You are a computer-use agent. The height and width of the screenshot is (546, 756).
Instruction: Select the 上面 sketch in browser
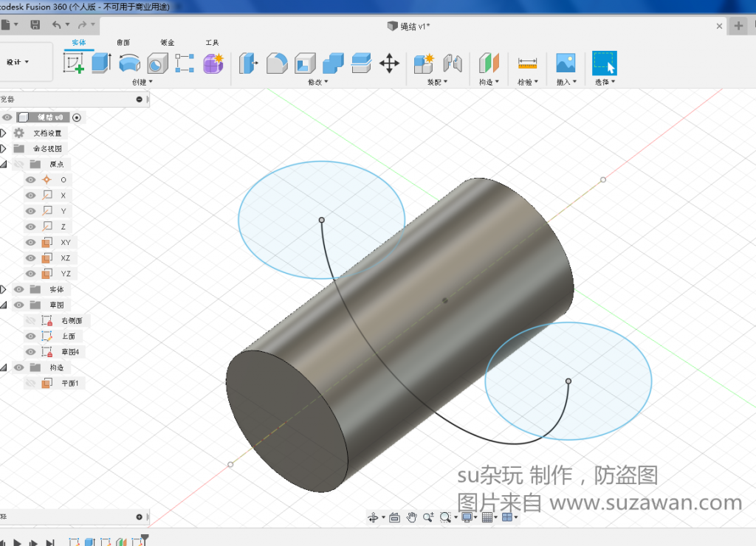coord(68,336)
